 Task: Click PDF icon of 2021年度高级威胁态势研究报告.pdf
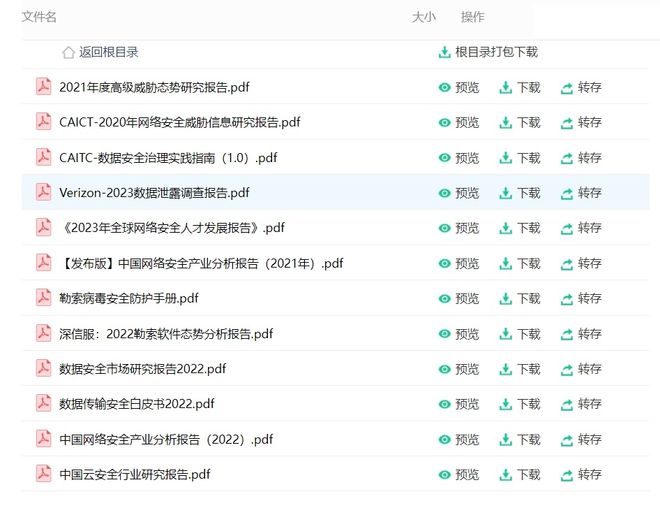point(43,87)
